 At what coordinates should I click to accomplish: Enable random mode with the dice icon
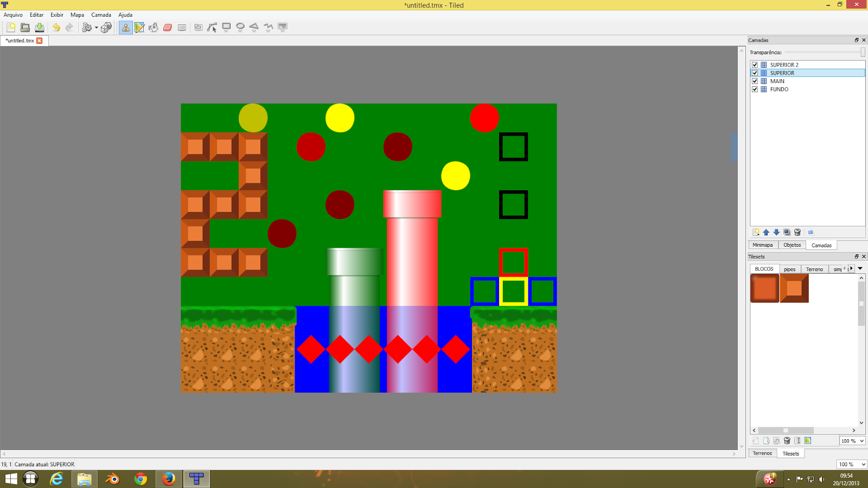coord(106,27)
